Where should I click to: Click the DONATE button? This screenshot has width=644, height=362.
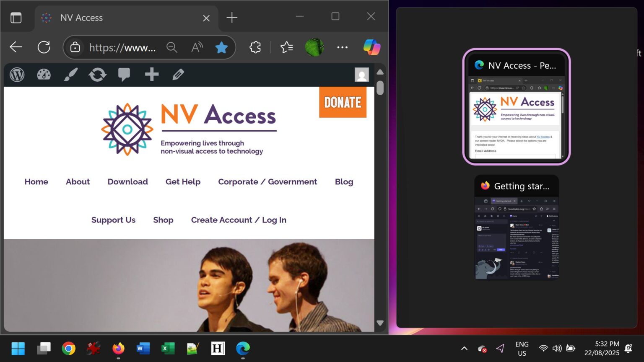point(343,102)
